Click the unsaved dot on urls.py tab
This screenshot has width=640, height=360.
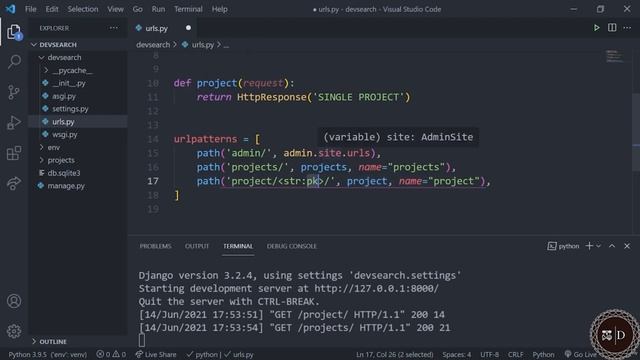188,28
